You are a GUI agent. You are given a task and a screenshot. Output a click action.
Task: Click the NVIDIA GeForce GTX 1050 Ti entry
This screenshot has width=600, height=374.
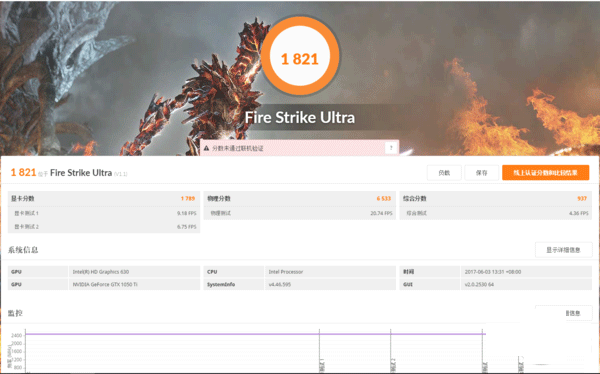105,284
